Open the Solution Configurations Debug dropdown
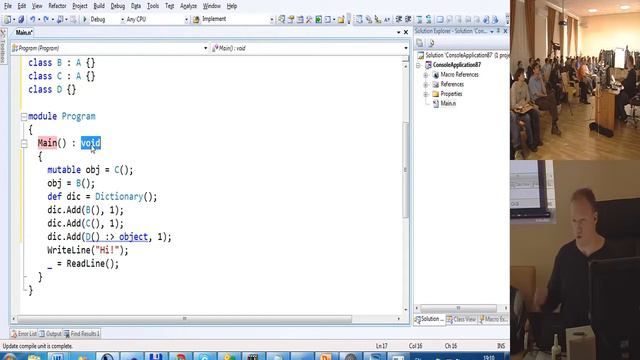The image size is (640, 360). point(122,20)
